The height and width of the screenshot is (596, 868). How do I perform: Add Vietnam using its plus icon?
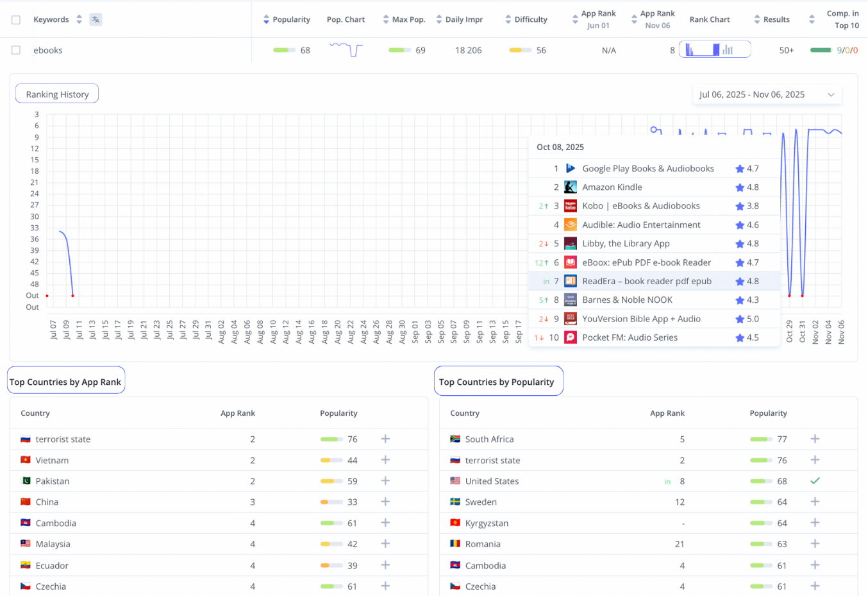coord(385,460)
